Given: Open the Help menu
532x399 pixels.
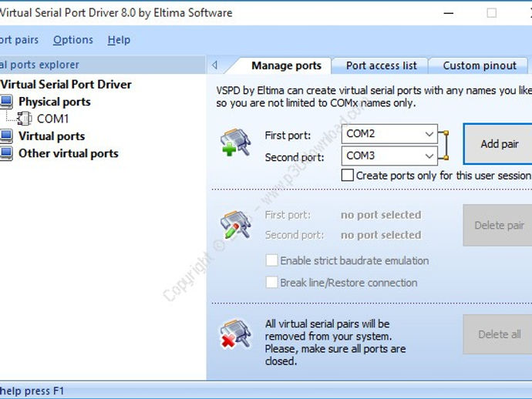Looking at the screenshot, I should (119, 40).
